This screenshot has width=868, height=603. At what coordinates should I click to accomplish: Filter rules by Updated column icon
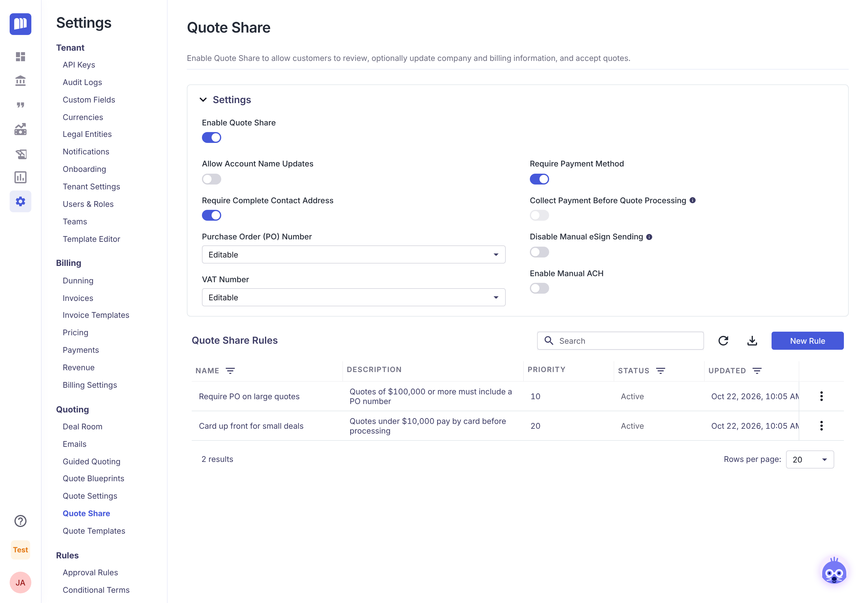point(756,371)
